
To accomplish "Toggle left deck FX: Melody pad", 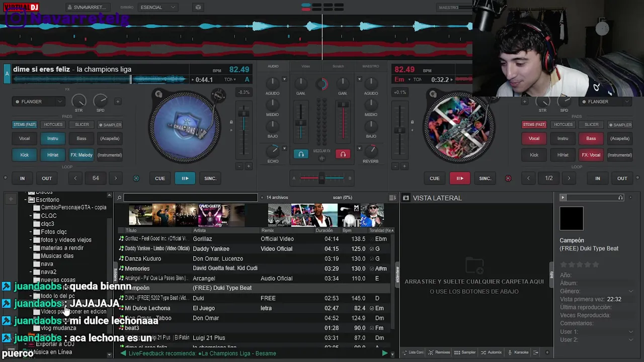I will (x=82, y=155).
